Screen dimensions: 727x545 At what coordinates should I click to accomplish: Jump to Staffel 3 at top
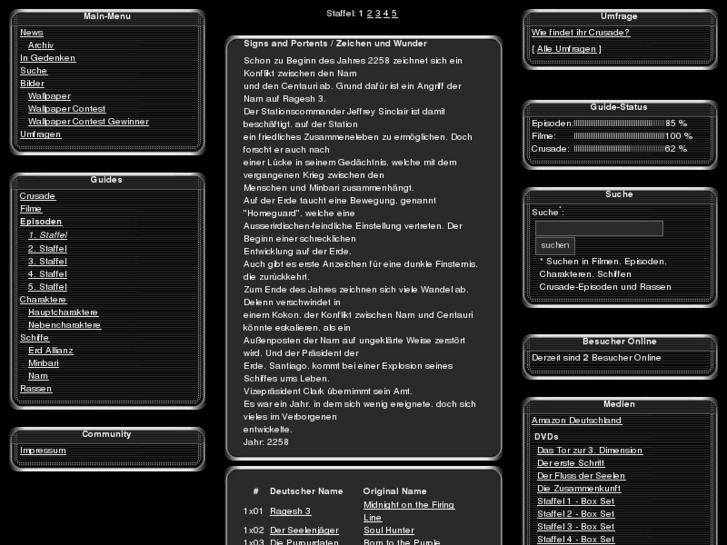click(378, 14)
